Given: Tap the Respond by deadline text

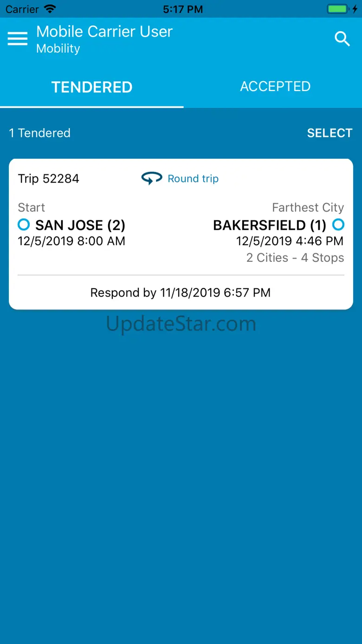Looking at the screenshot, I should pyautogui.click(x=181, y=293).
